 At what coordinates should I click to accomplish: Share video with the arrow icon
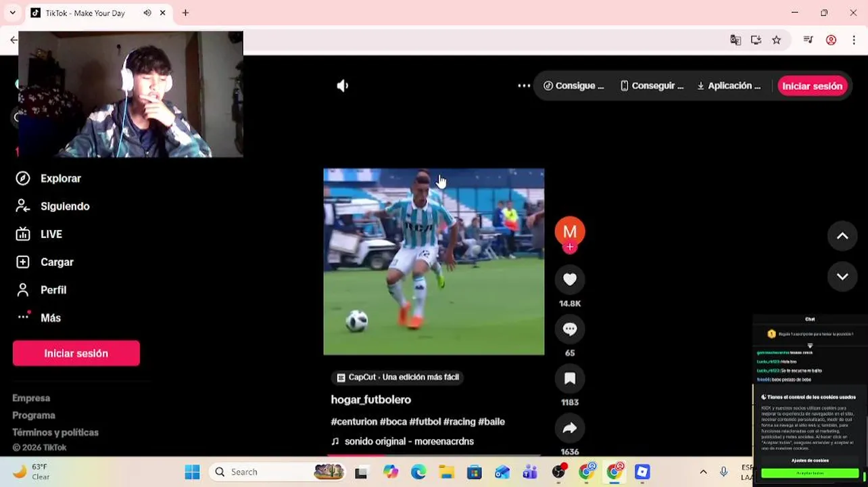click(x=570, y=427)
